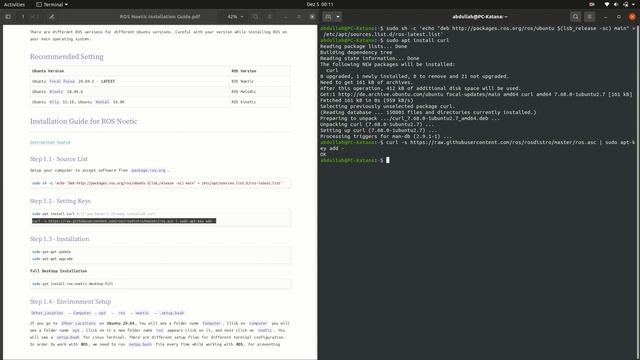
Task: Click the 'Processing triggers for man-db' line
Action: point(386,136)
